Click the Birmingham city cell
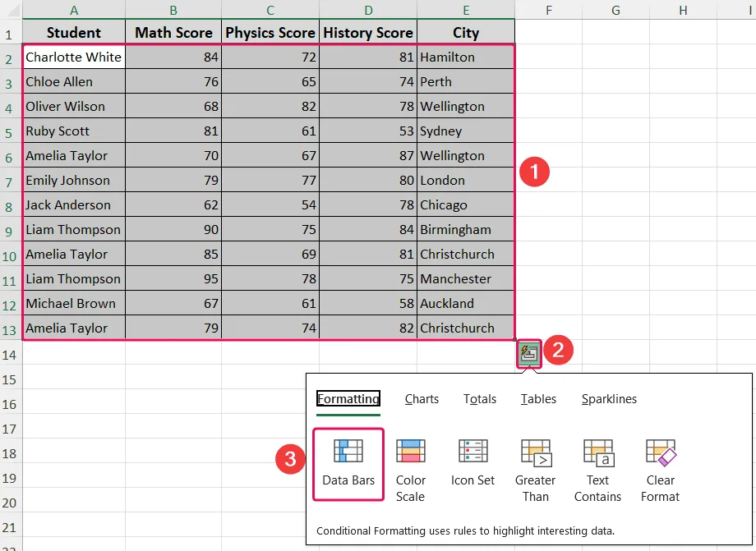The height and width of the screenshot is (551, 756). (x=466, y=229)
